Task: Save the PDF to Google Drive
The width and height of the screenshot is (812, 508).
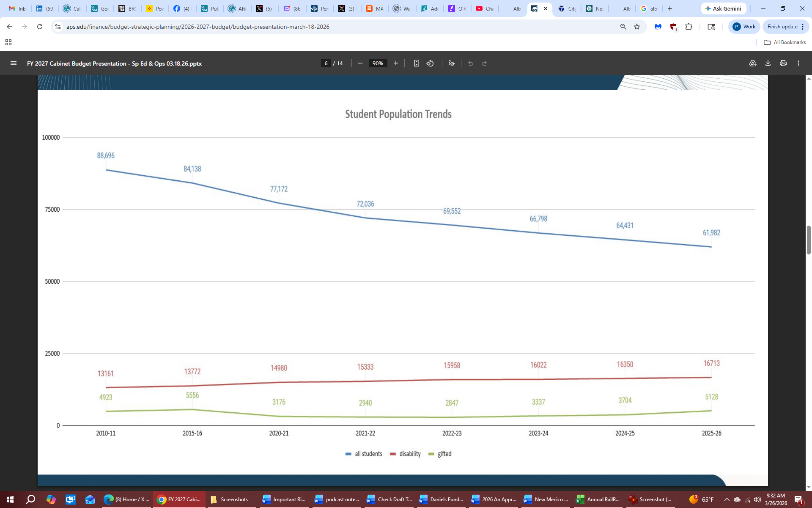Action: pyautogui.click(x=753, y=63)
